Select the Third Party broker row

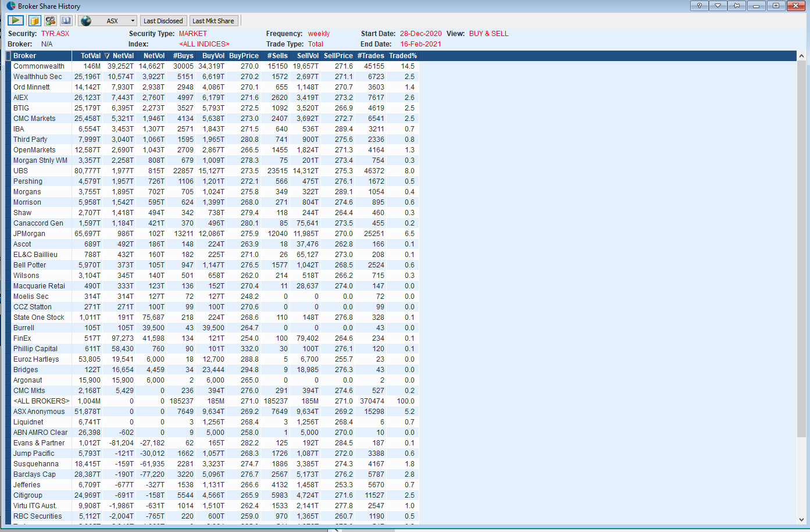215,140
